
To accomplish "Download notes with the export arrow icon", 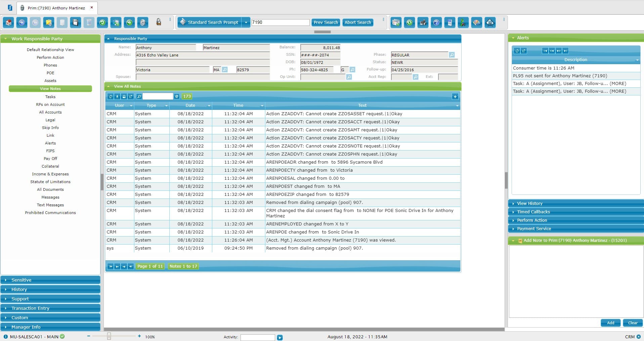I will 117,96.
